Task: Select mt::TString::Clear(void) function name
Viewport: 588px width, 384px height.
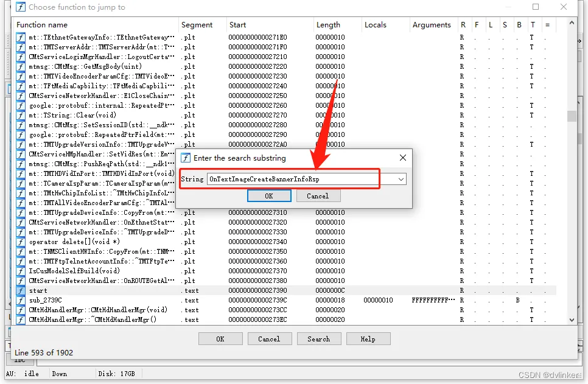Action: click(73, 115)
